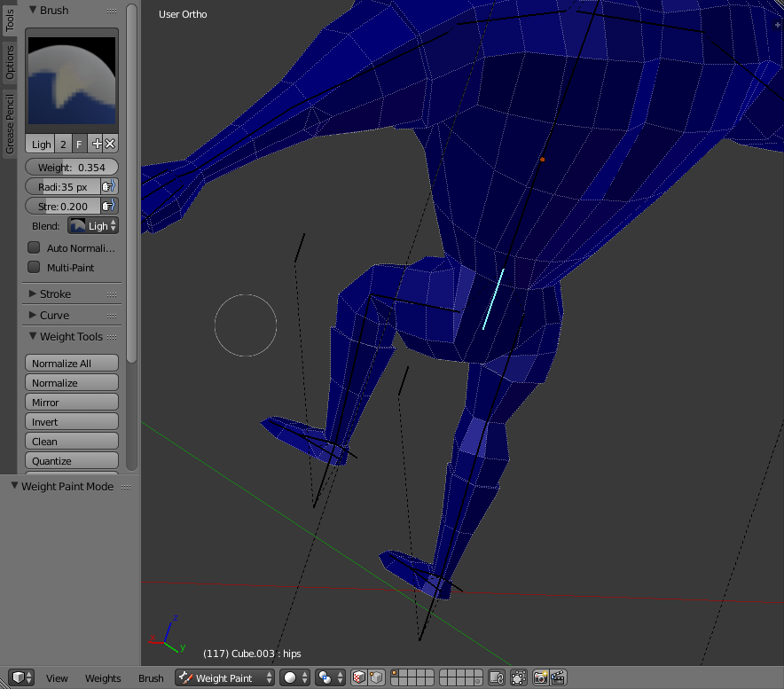Click the OpenGL render image camera icon
Image resolution: width=784 pixels, height=689 pixels.
pos(540,677)
